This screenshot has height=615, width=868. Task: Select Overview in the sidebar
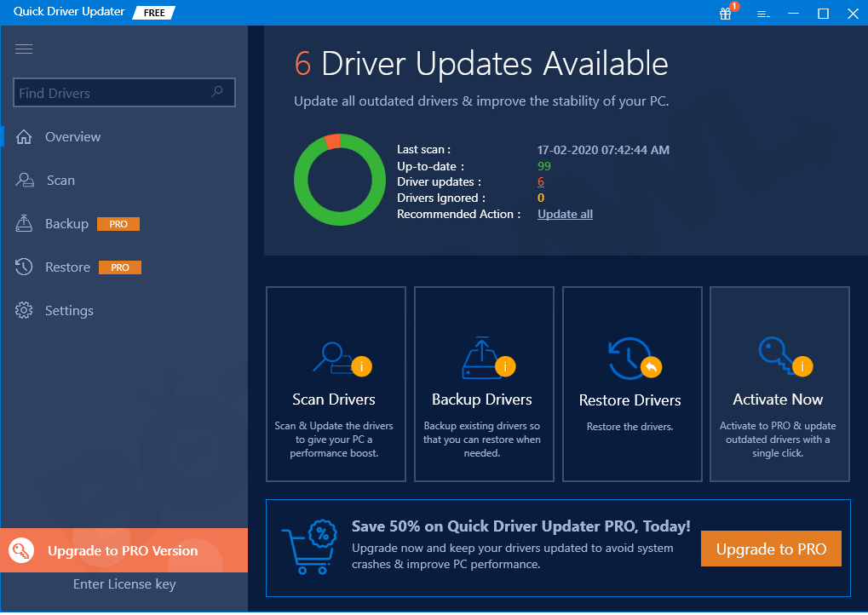click(72, 137)
